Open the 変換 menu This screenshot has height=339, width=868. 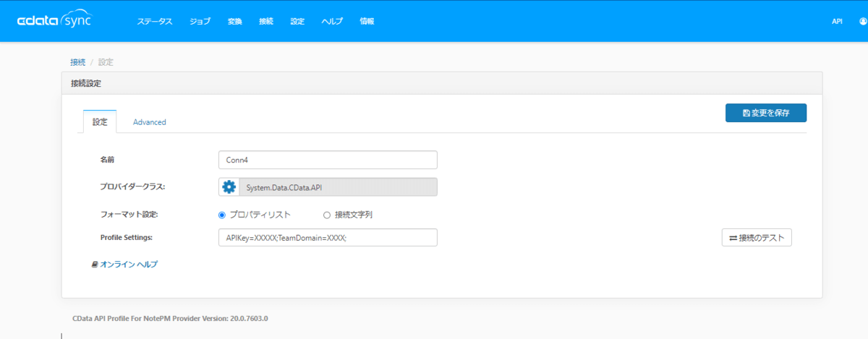tap(234, 22)
